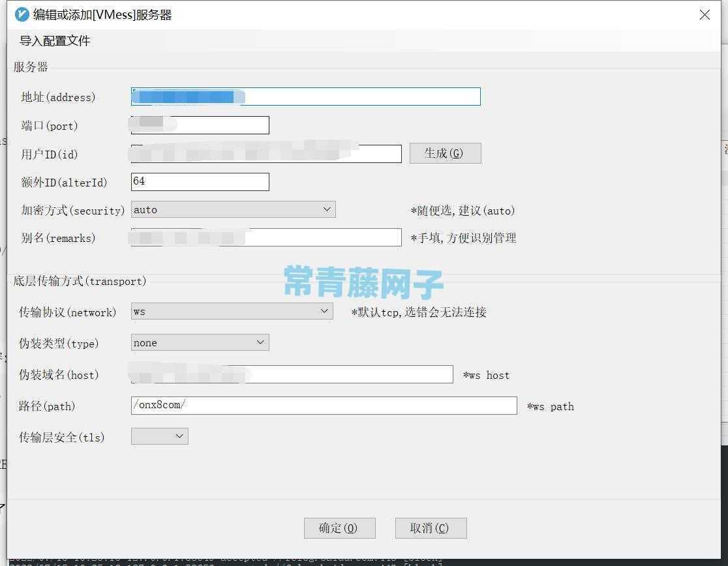Open the 伪装类型(type) dropdown showing none

point(200,342)
